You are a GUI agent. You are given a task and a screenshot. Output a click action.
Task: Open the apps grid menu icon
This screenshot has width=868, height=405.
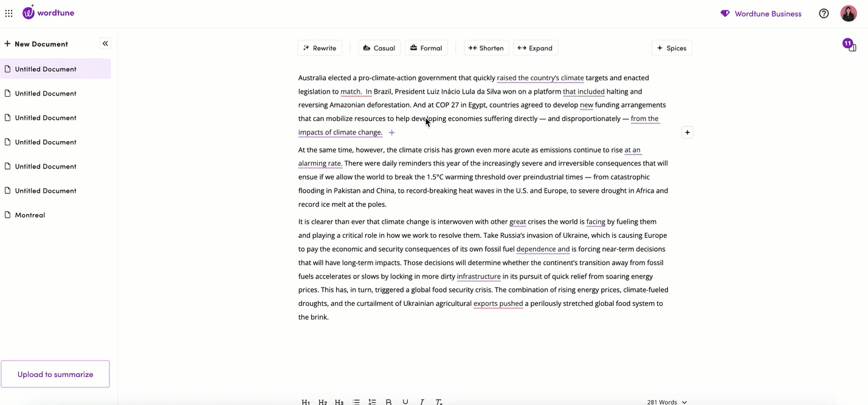(9, 13)
